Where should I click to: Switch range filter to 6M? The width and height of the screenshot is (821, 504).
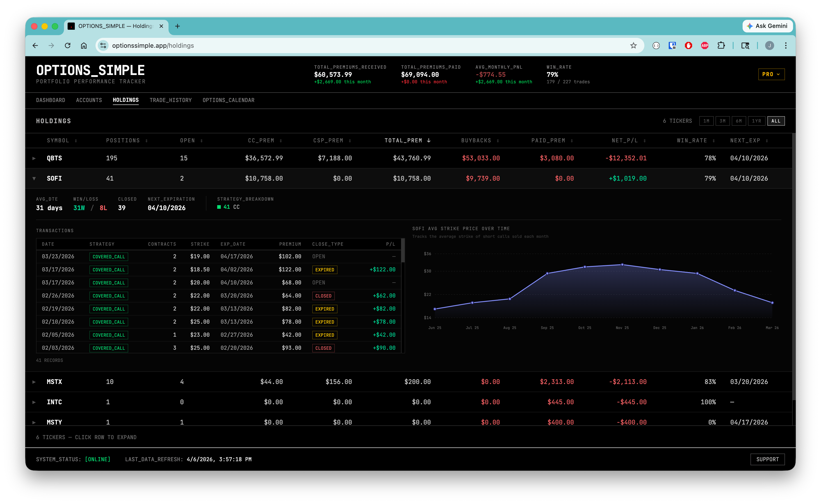[739, 121]
